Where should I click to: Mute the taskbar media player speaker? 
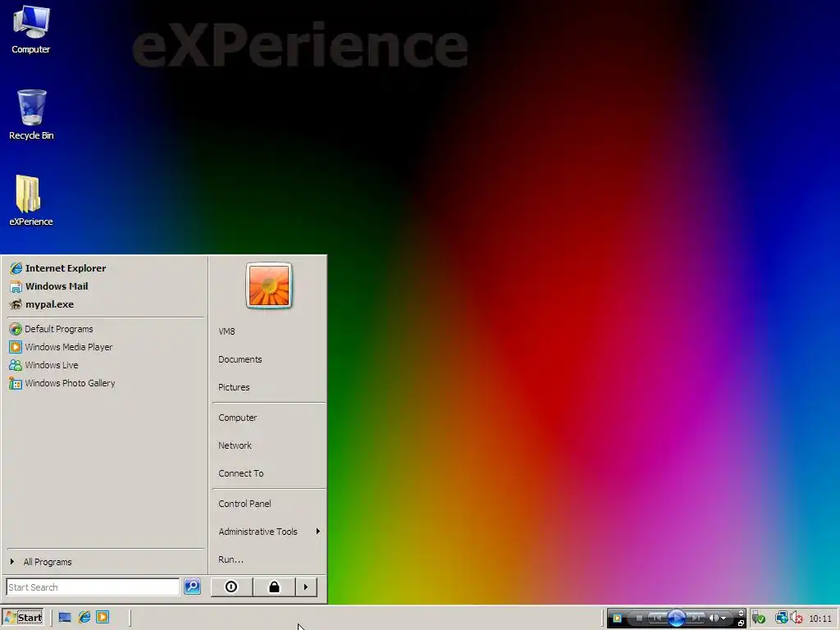[x=714, y=619]
